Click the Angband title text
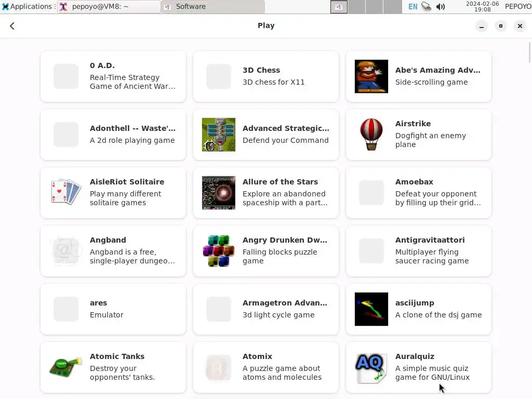532x399 pixels. point(108,240)
